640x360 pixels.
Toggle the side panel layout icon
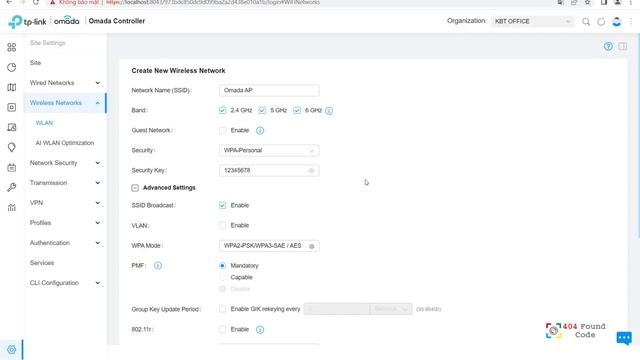click(x=622, y=47)
